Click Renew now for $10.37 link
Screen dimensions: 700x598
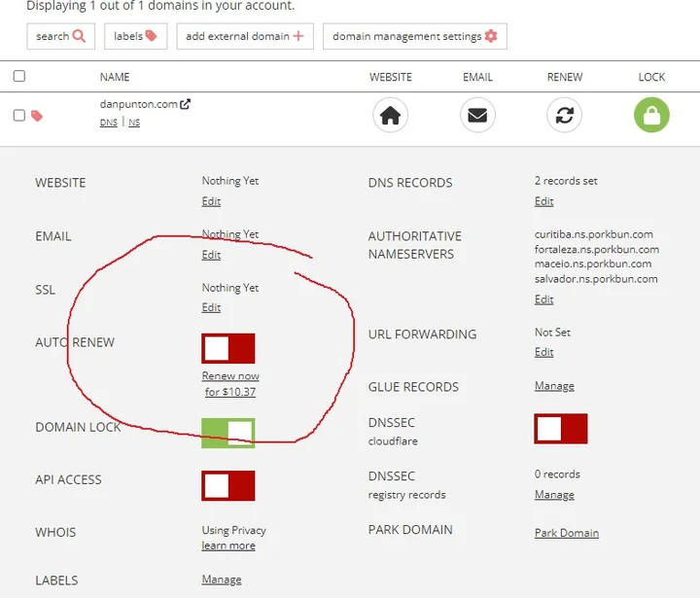click(230, 384)
